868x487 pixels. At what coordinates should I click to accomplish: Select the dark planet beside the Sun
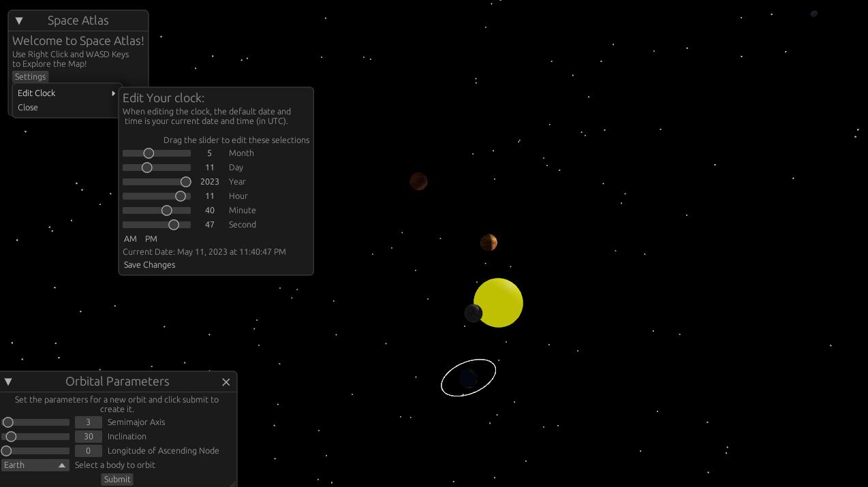tap(473, 313)
